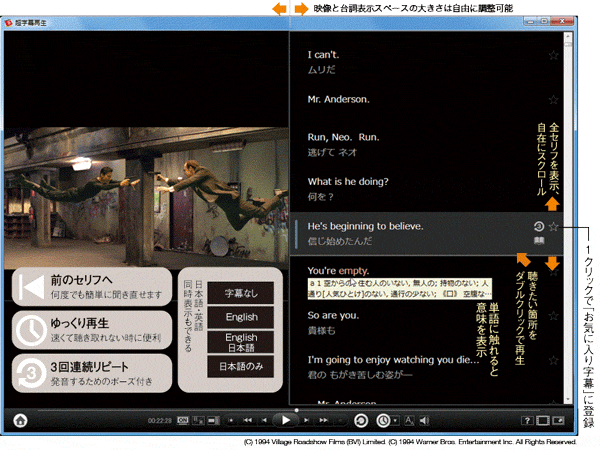The image size is (600, 450).
Task: Click the seek bar position handle
Action: pos(297,410)
